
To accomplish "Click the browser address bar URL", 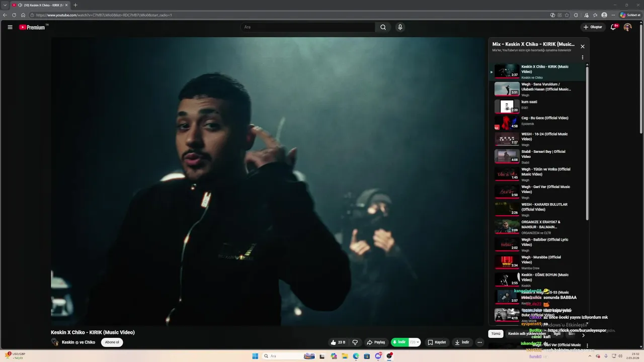I will 104,15.
